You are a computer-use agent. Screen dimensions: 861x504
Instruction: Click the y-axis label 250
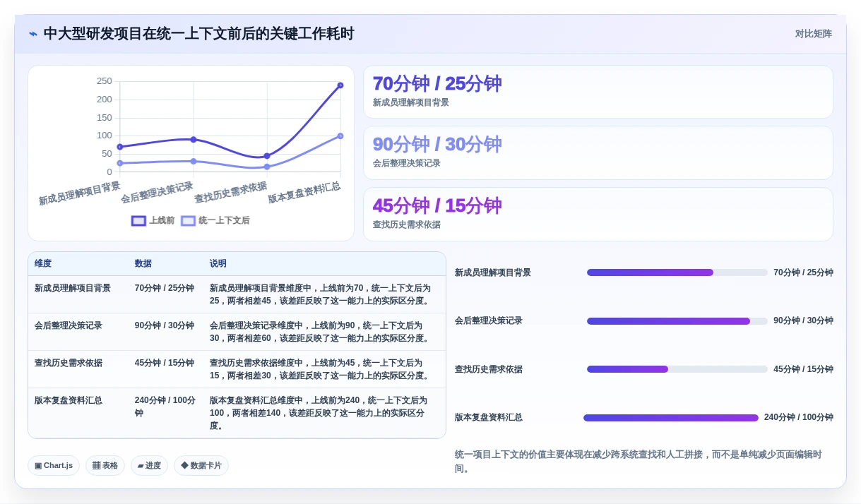(x=105, y=81)
